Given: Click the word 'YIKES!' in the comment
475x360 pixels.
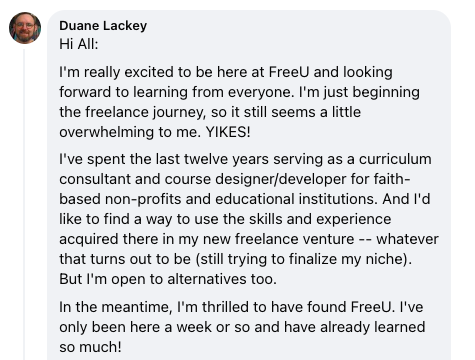Looking at the screenshot, I should click(228, 132).
